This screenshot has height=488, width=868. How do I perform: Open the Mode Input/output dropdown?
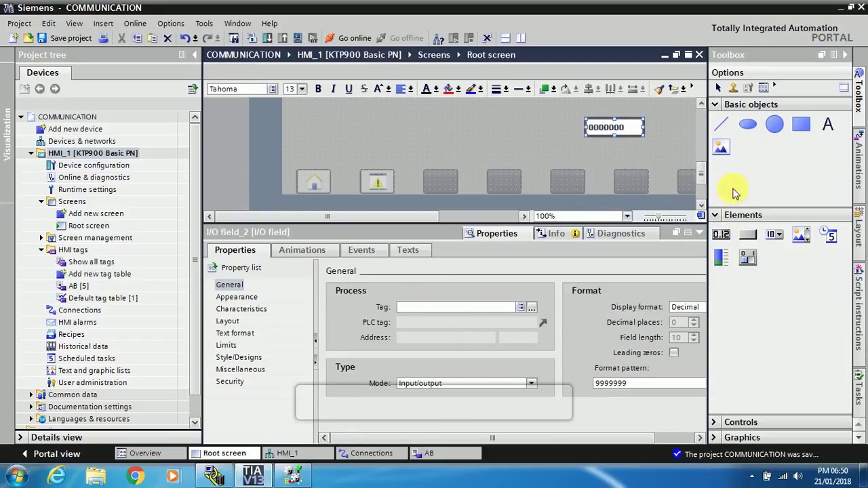point(531,383)
